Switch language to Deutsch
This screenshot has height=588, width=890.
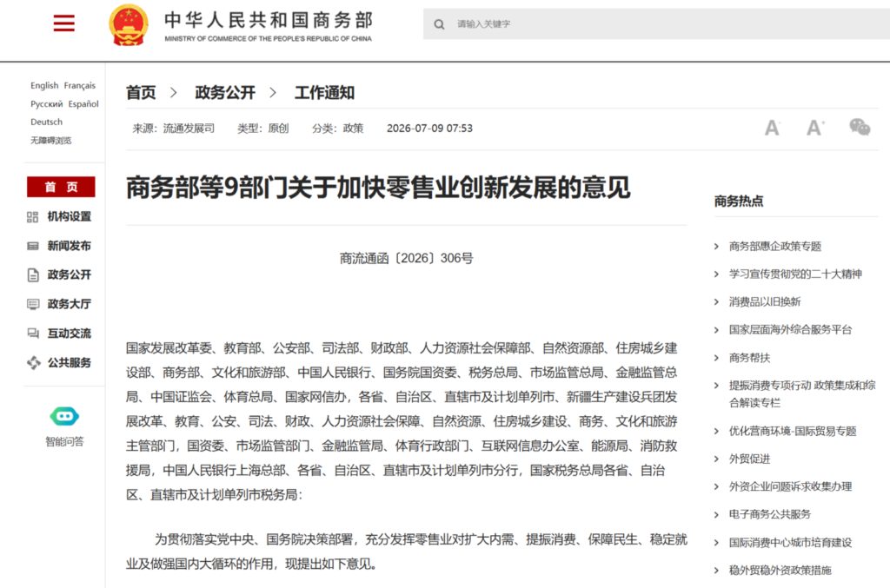tap(47, 122)
